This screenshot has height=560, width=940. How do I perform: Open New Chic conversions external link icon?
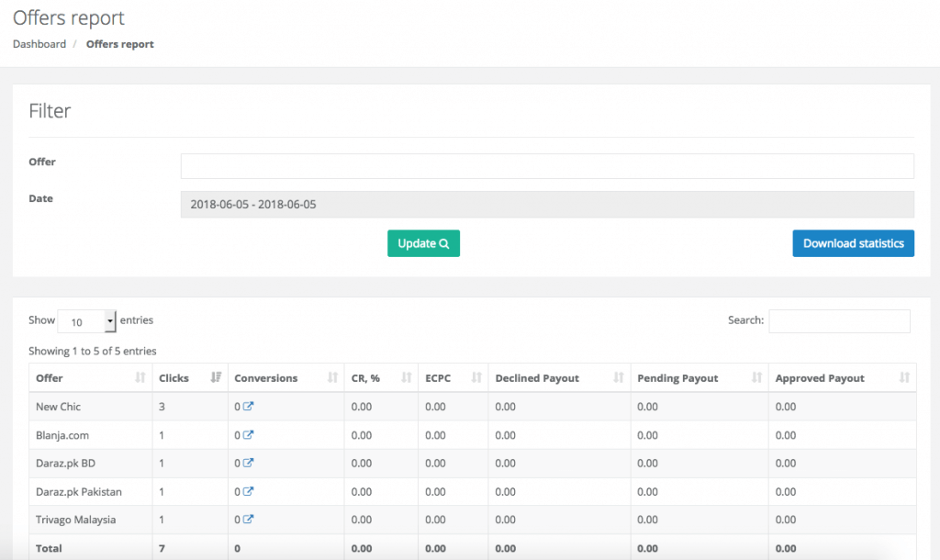pyautogui.click(x=248, y=407)
